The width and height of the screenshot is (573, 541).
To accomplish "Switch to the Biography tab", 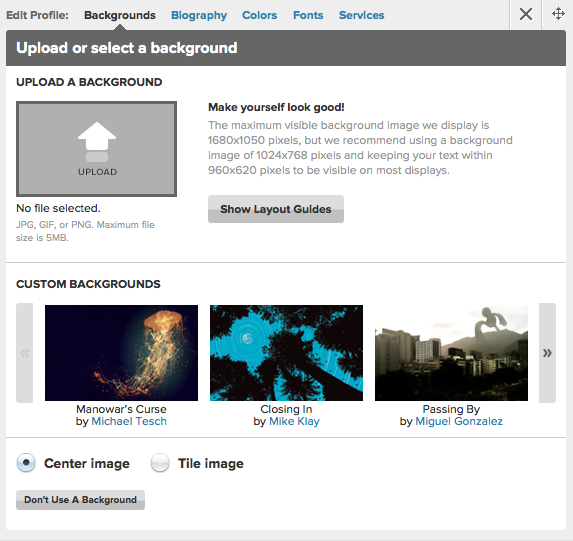I will 199,15.
